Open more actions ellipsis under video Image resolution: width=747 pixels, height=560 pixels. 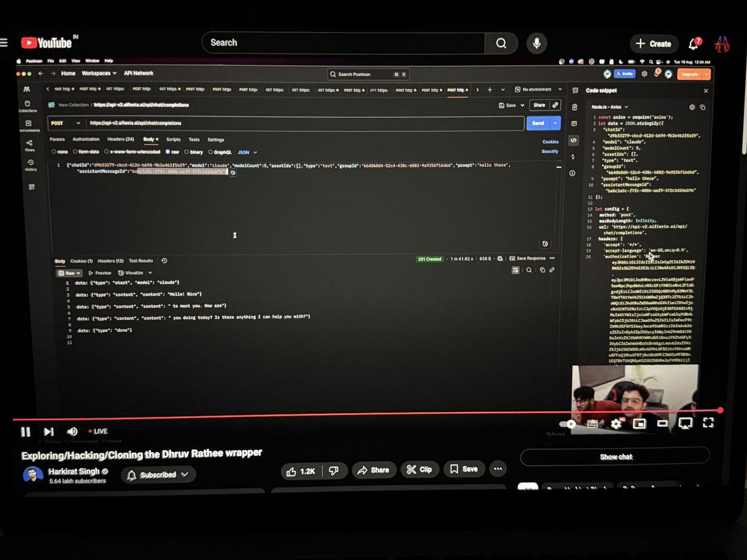[497, 470]
